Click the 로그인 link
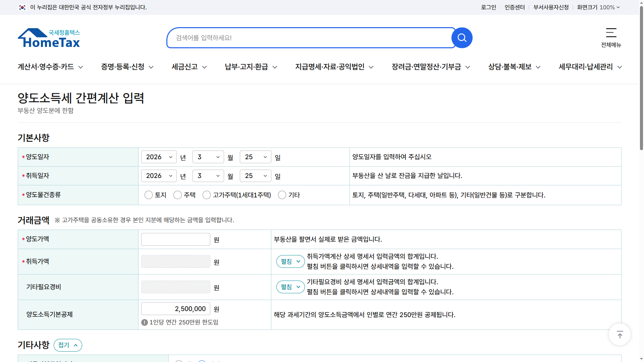The height and width of the screenshot is (362, 644). click(488, 7)
